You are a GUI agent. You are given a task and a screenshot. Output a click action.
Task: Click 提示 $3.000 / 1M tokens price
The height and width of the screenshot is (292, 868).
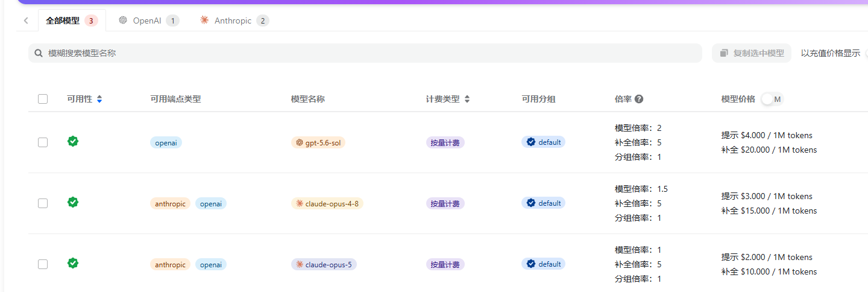tap(767, 196)
